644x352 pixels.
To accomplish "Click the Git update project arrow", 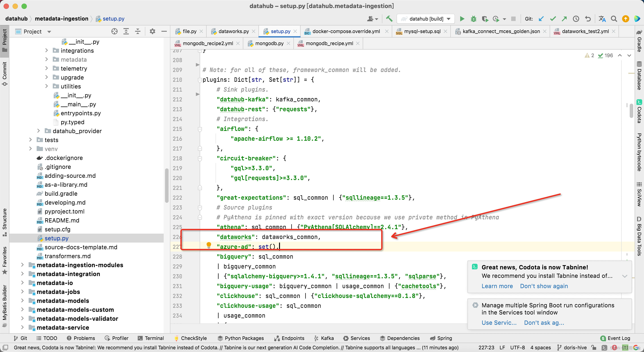I will [541, 19].
